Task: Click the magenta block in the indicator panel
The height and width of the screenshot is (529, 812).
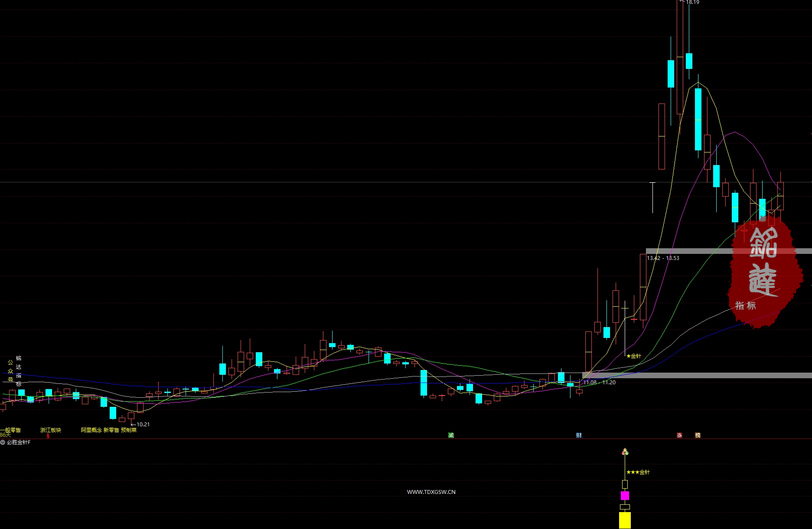Action: point(625,496)
